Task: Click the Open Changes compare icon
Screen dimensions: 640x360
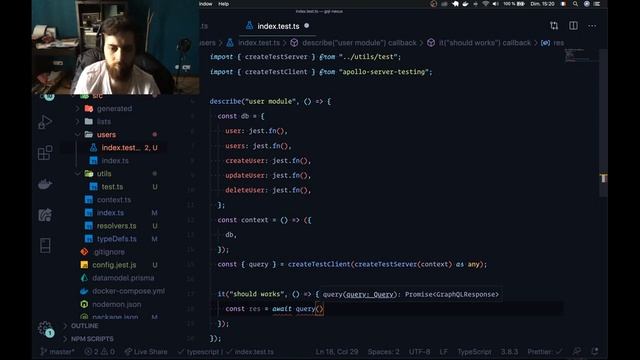Action: tap(554, 26)
